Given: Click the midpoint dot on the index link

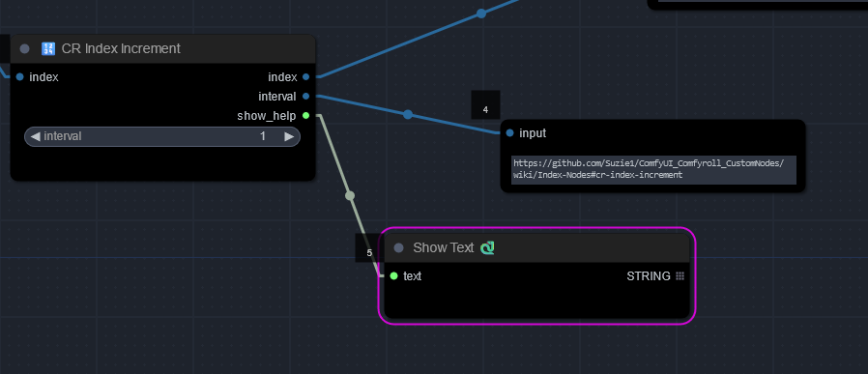Looking at the screenshot, I should (x=481, y=14).
